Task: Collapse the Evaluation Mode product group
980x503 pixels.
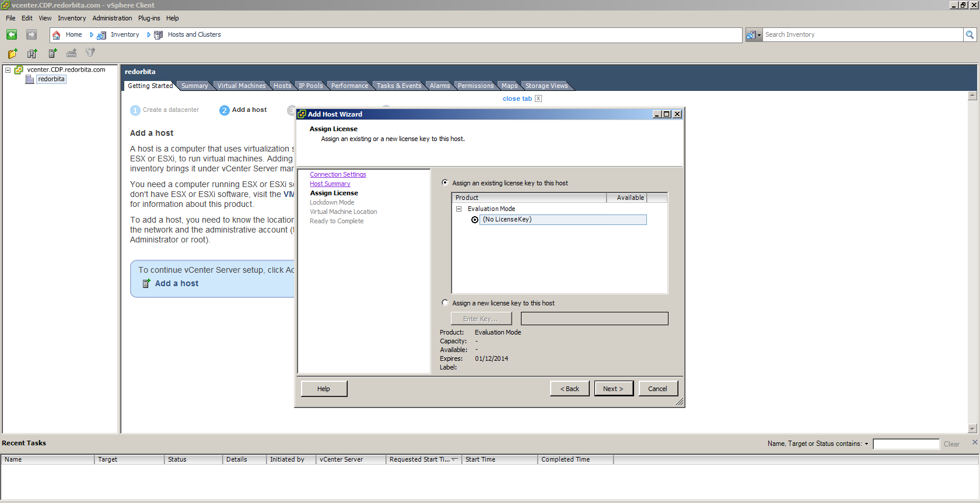Action: click(459, 209)
